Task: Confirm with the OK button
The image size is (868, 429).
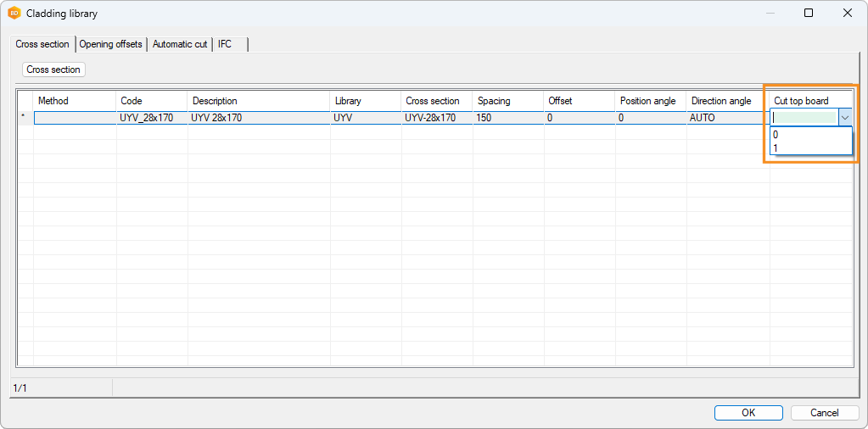Action: pyautogui.click(x=748, y=413)
